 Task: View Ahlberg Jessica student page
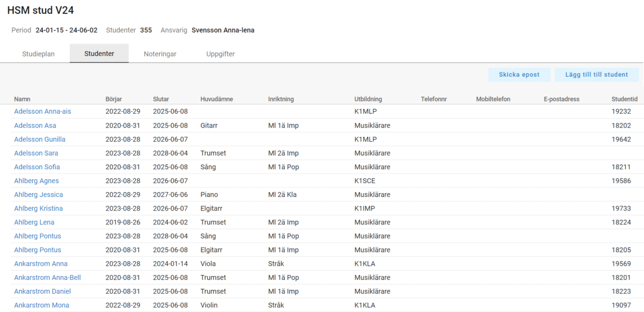[x=38, y=194]
